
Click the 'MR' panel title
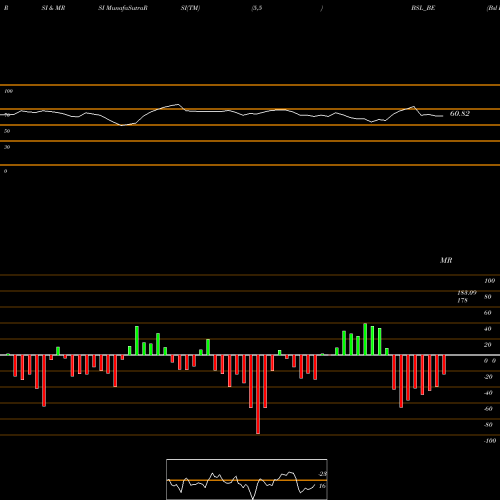[446, 260]
